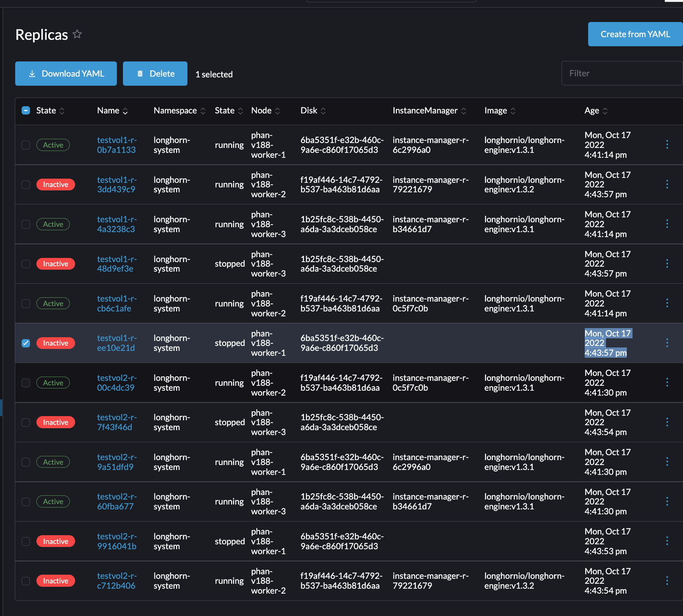The height and width of the screenshot is (616, 683).
Task: Open the kebab menu for testvol1-r-48d9ef3e
Action: (667, 264)
